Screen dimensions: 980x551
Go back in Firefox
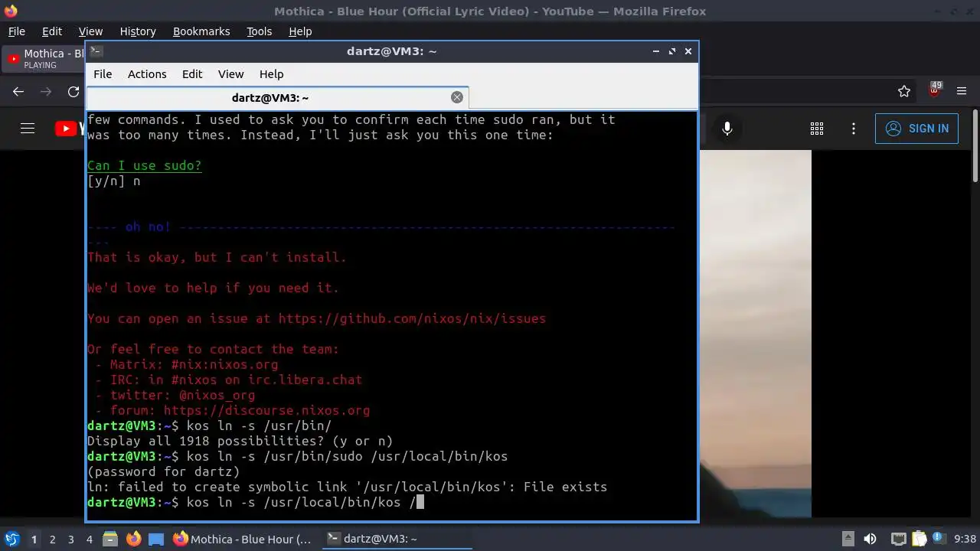pos(19,92)
